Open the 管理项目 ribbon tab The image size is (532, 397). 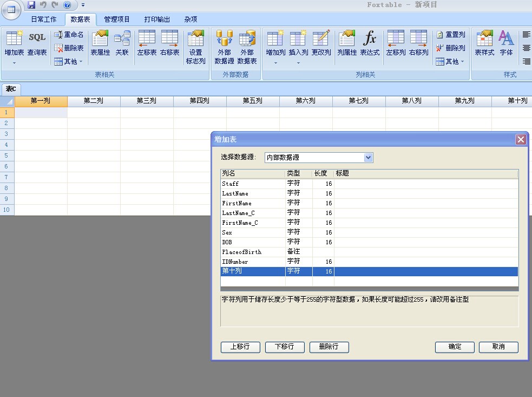click(117, 19)
